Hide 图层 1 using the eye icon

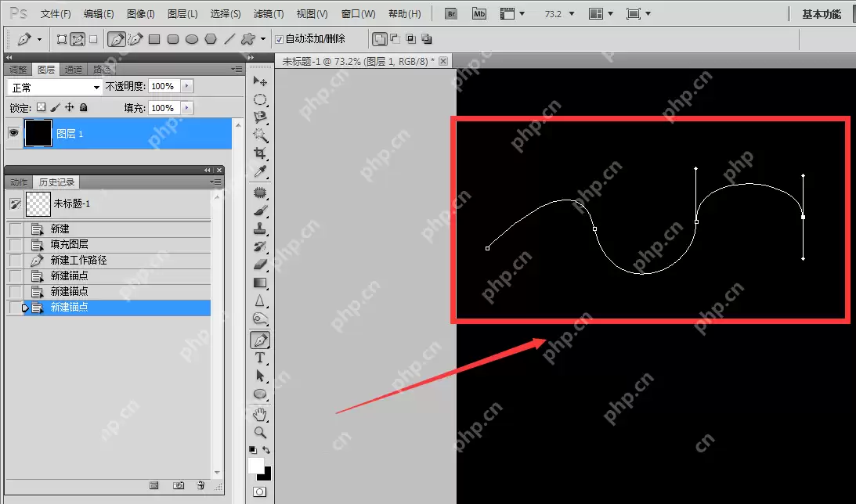13,134
